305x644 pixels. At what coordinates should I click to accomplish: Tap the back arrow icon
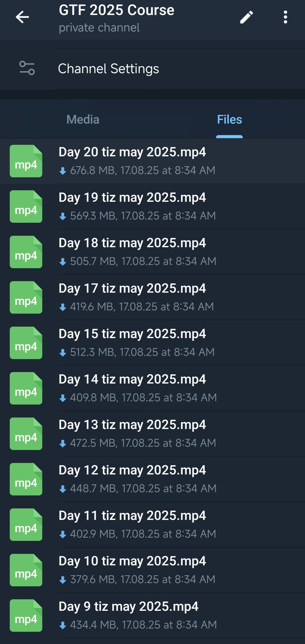click(x=22, y=17)
